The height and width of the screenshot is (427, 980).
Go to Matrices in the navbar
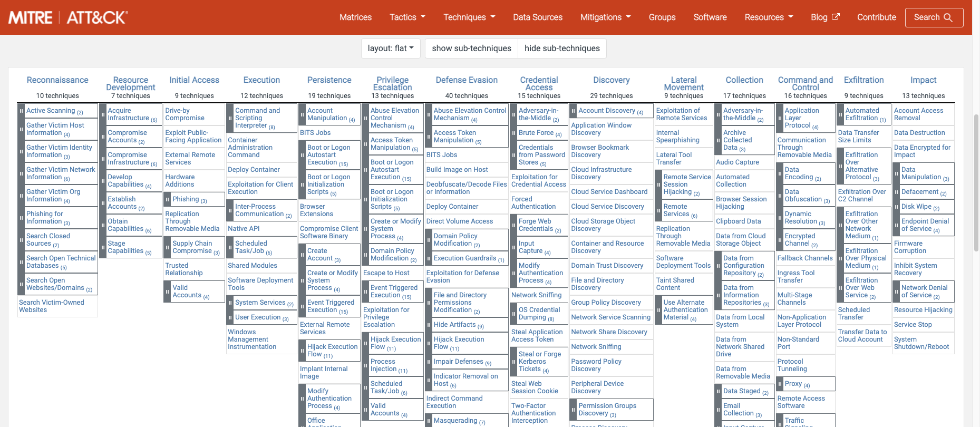tap(355, 17)
